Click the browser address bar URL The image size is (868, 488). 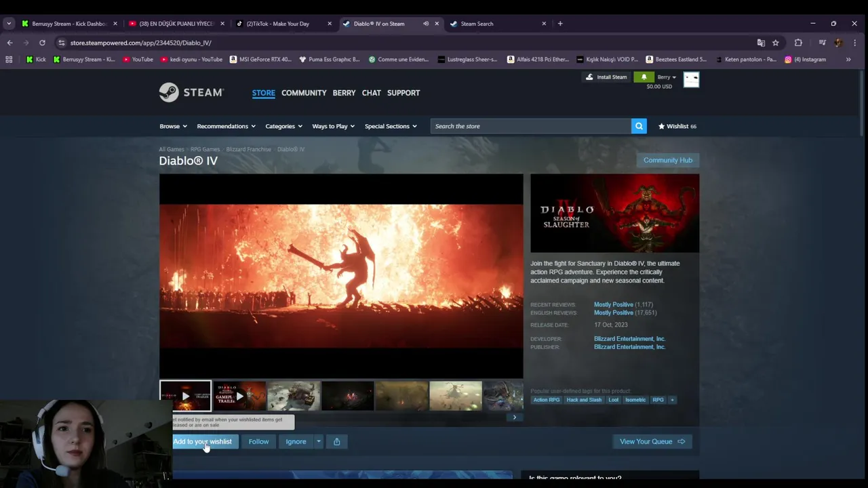pyautogui.click(x=141, y=43)
